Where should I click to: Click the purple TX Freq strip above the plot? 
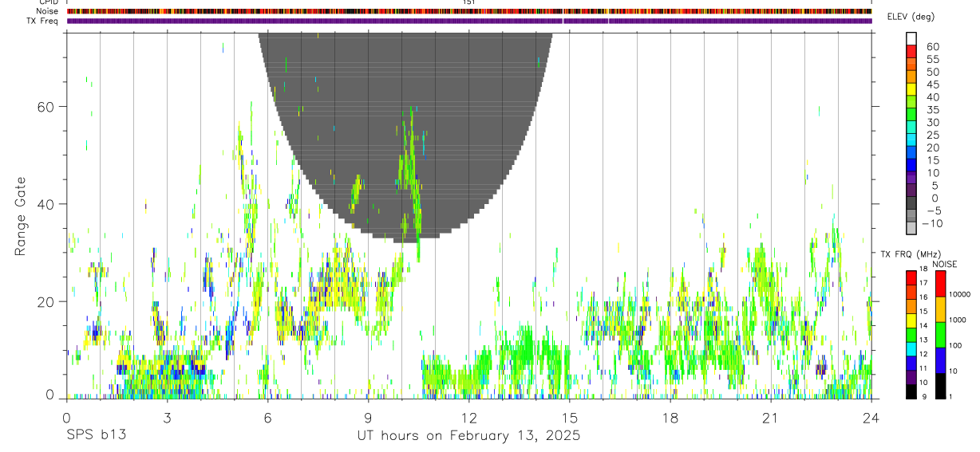tap(469, 21)
